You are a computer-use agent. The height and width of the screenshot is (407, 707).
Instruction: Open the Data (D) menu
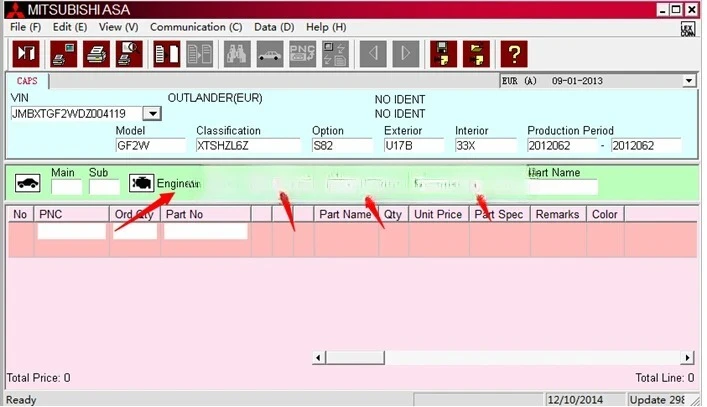pos(274,27)
